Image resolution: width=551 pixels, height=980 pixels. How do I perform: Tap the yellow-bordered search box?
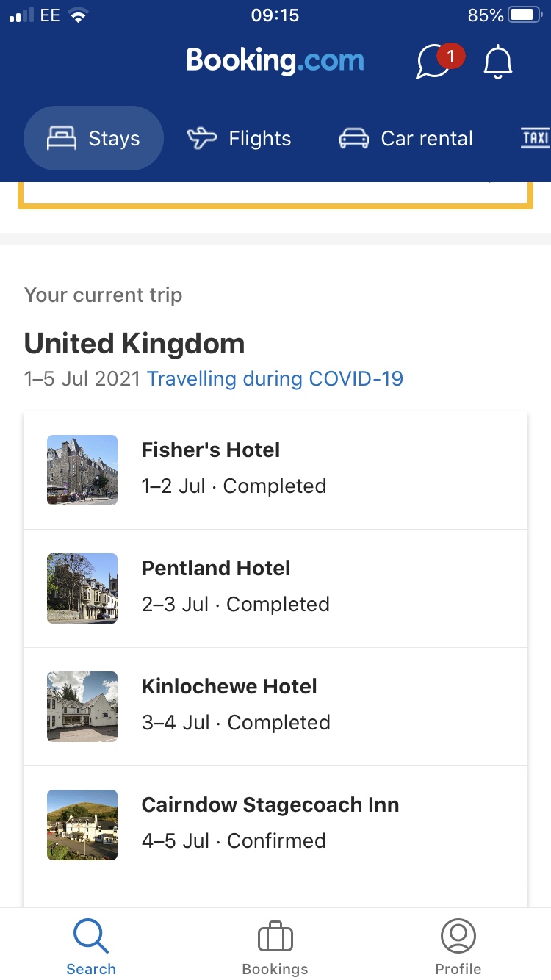pos(275,194)
